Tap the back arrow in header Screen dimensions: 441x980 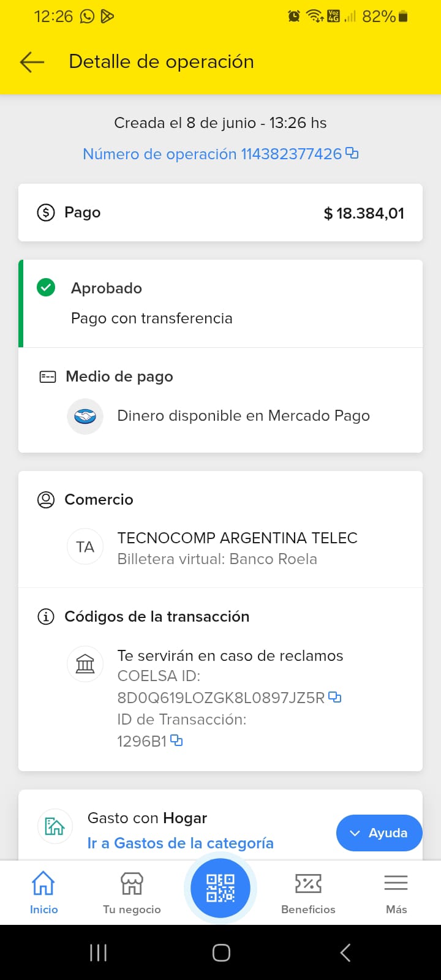click(x=32, y=62)
